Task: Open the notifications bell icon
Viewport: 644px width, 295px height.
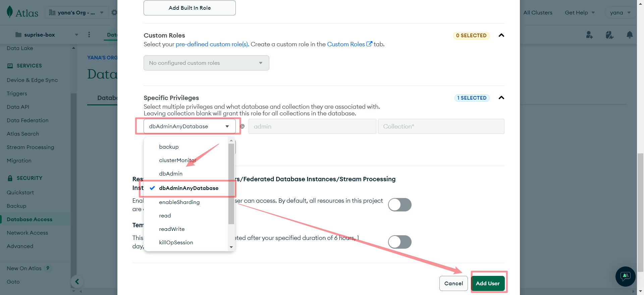Action: pyautogui.click(x=630, y=35)
